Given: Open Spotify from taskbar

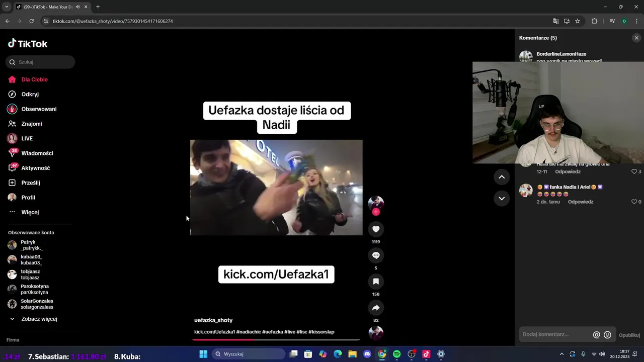Looking at the screenshot, I should [396, 354].
